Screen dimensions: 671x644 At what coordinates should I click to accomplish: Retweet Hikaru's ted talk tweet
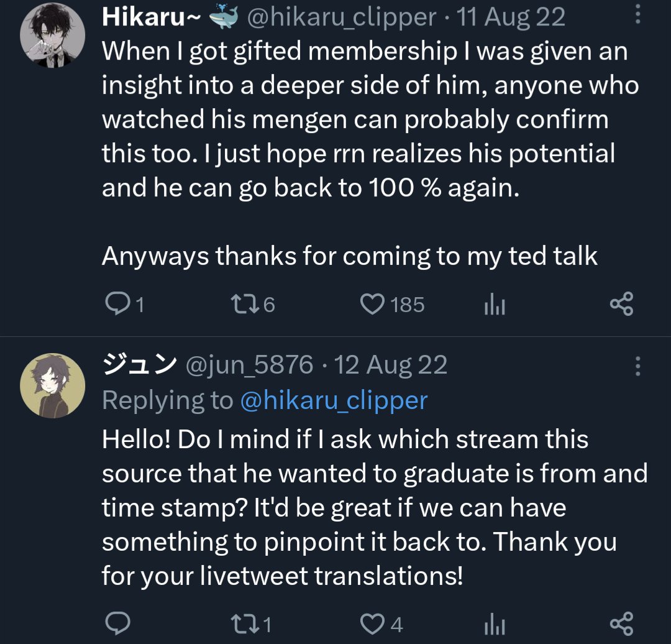click(x=242, y=305)
